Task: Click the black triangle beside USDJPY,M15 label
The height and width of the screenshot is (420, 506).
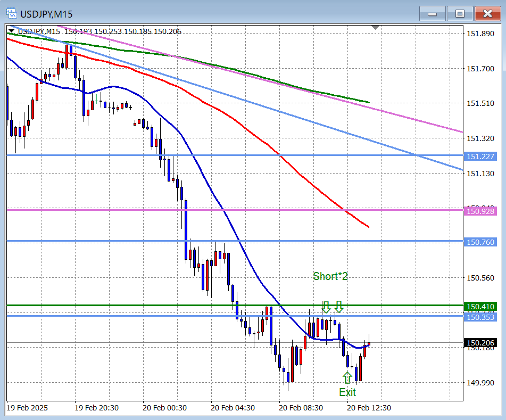Action: tap(11, 31)
